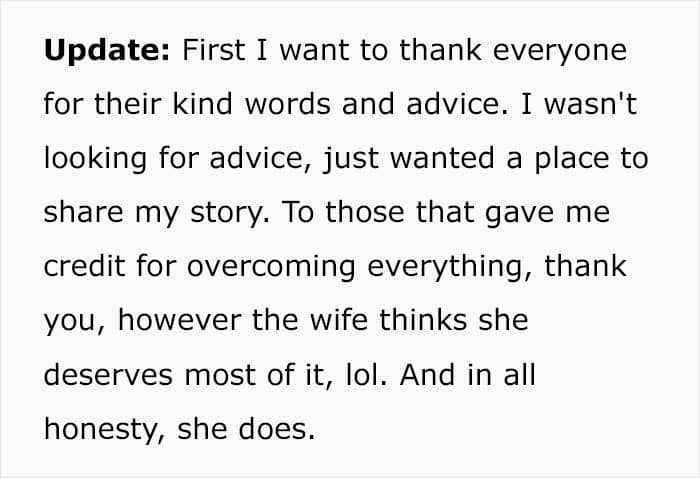Click the word "wasn't" at line end

tap(590, 103)
